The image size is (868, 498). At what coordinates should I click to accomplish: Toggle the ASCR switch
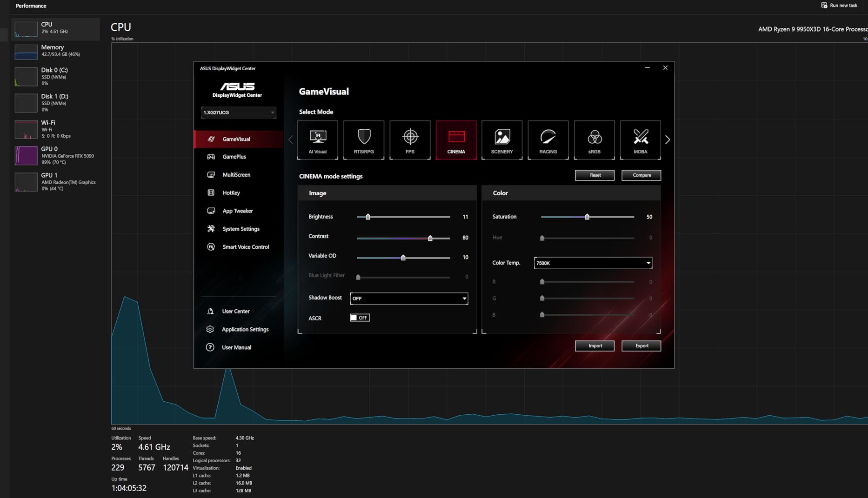point(360,318)
